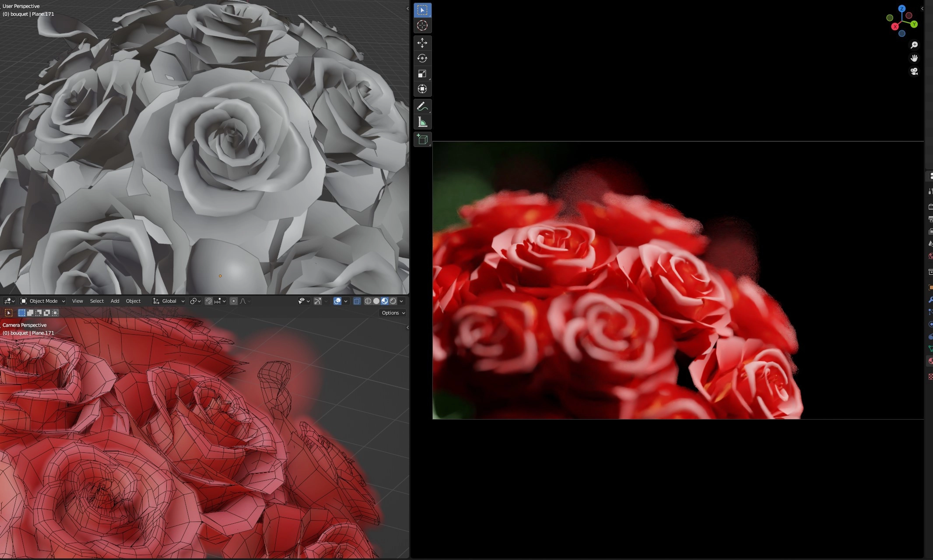Open the Add menu
The image size is (933, 560).
click(x=115, y=301)
